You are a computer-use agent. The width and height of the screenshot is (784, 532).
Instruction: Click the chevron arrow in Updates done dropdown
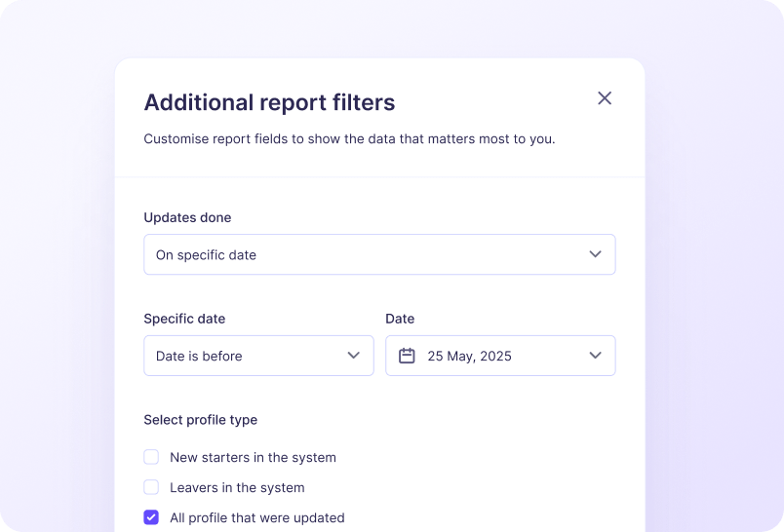(595, 254)
